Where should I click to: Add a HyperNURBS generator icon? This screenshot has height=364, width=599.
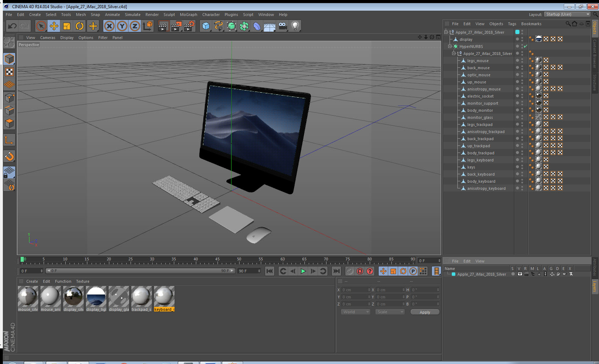231,26
